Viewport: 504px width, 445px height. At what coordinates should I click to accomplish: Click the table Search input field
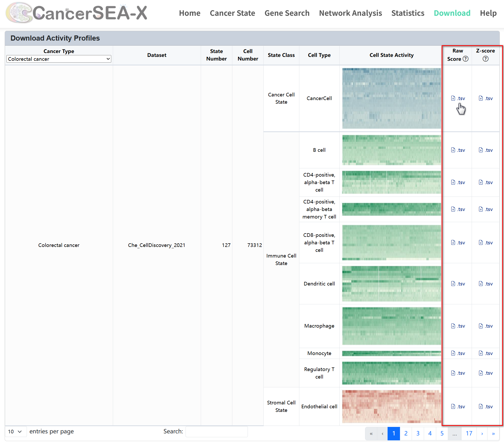217,432
